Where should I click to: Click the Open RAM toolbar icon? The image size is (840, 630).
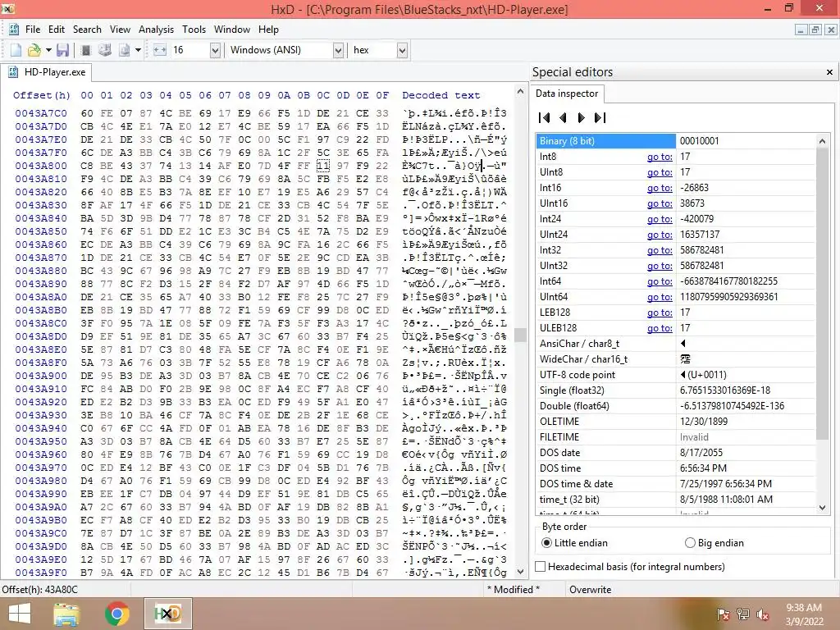(x=85, y=50)
